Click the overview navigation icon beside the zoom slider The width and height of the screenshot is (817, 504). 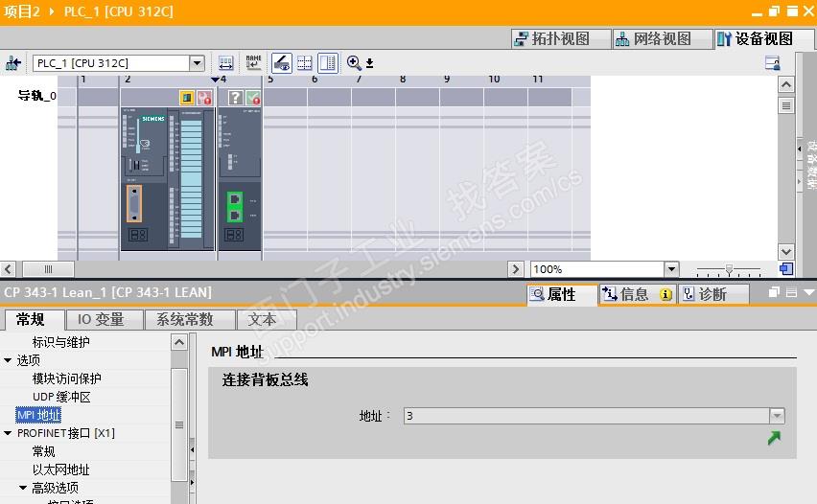tap(785, 269)
